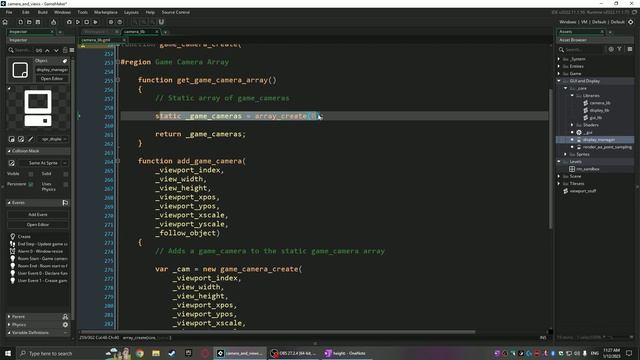Image resolution: width=640 pixels, height=360 pixels.
Task: Click the Physics gear icon
Action: pyautogui.click(x=65, y=325)
